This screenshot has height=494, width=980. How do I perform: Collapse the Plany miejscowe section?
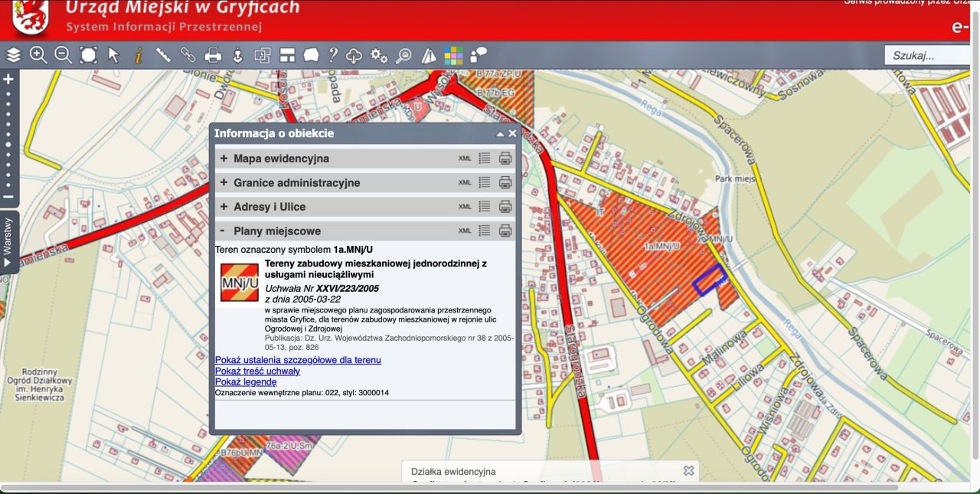(222, 231)
